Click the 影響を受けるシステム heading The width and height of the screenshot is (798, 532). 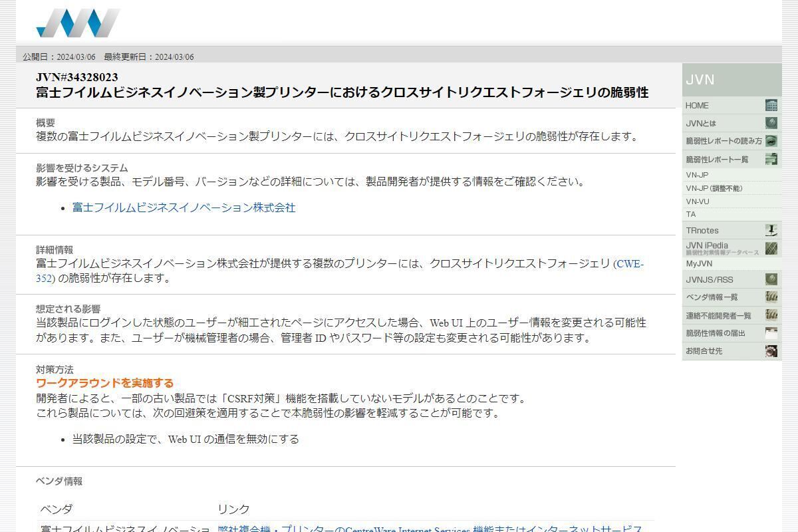pyautogui.click(x=82, y=168)
